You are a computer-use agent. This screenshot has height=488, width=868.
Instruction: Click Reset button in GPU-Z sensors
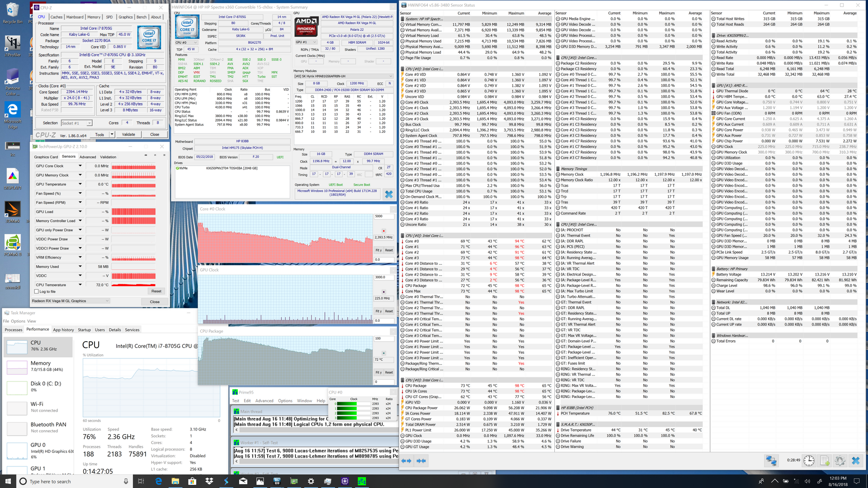(156, 291)
